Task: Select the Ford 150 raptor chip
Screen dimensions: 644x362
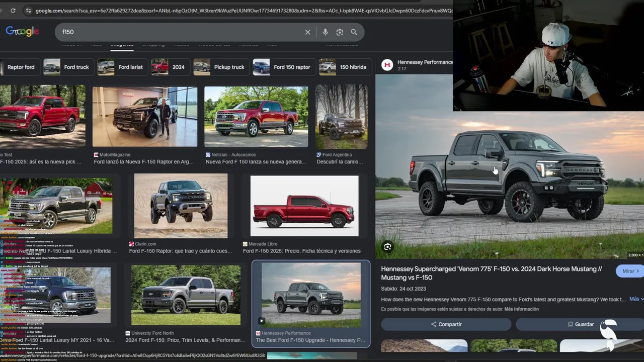Action: pos(283,67)
